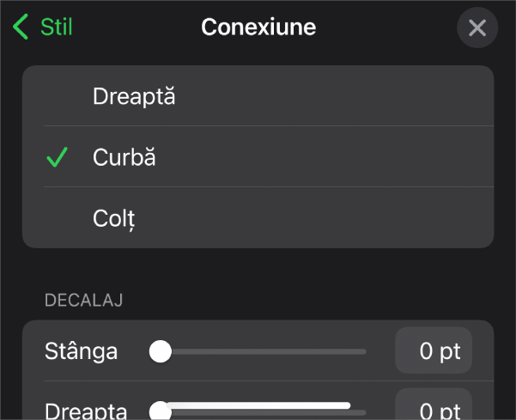This screenshot has height=420, width=516.
Task: Pick the Colț connection style
Action: click(x=114, y=219)
